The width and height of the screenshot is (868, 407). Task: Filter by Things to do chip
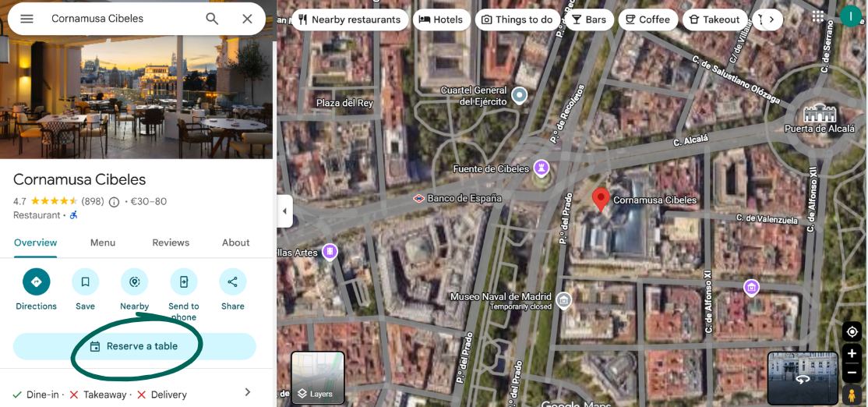coord(517,20)
